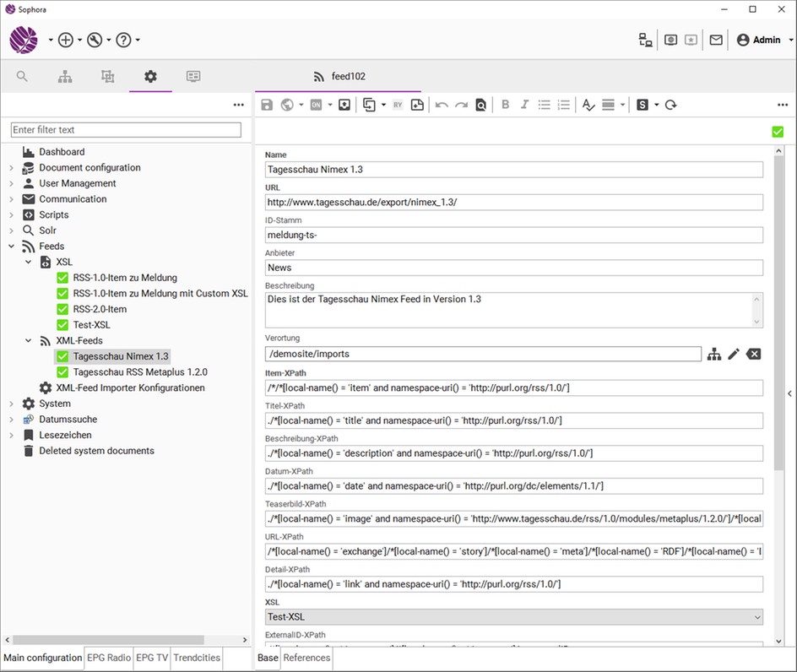
Task: Click the form's vertical scrollbar
Action: pyautogui.click(x=778, y=312)
